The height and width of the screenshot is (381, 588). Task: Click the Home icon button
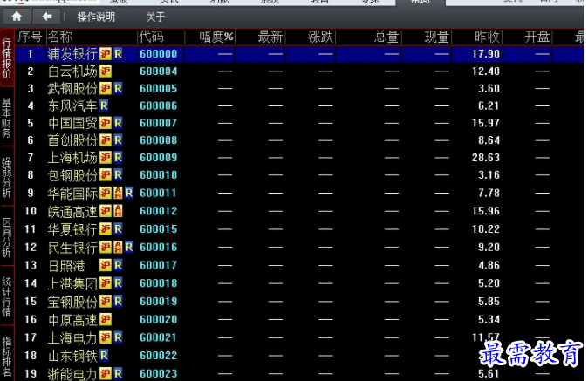[17, 17]
